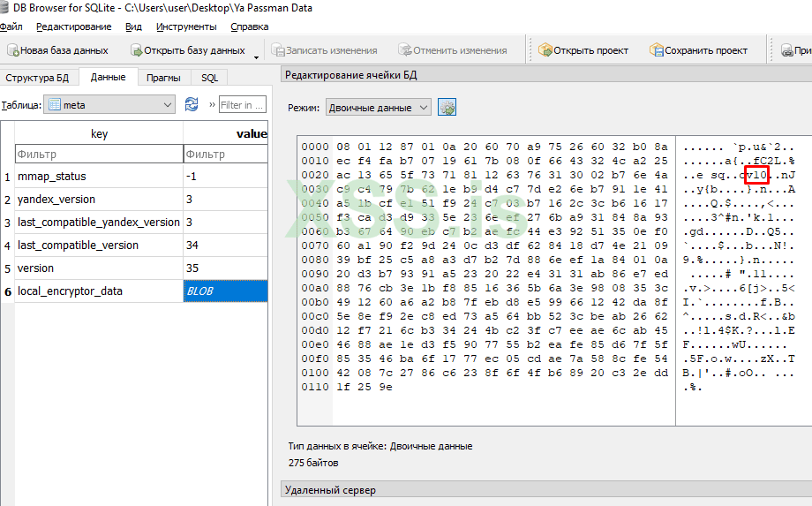Select the last_compatible_yandex_version cell
Viewport: 812px width, 506px height.
[x=99, y=223]
